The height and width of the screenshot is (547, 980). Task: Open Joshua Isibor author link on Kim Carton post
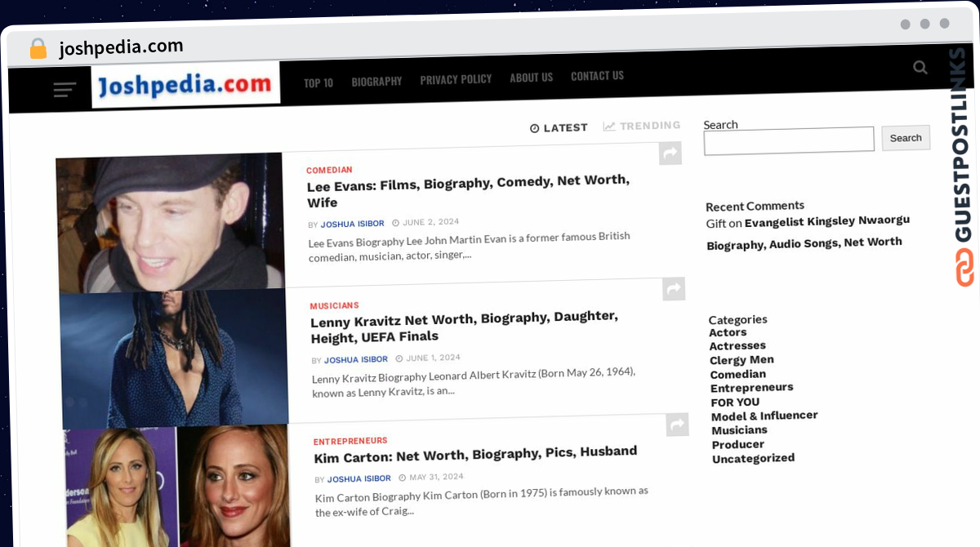[359, 478]
